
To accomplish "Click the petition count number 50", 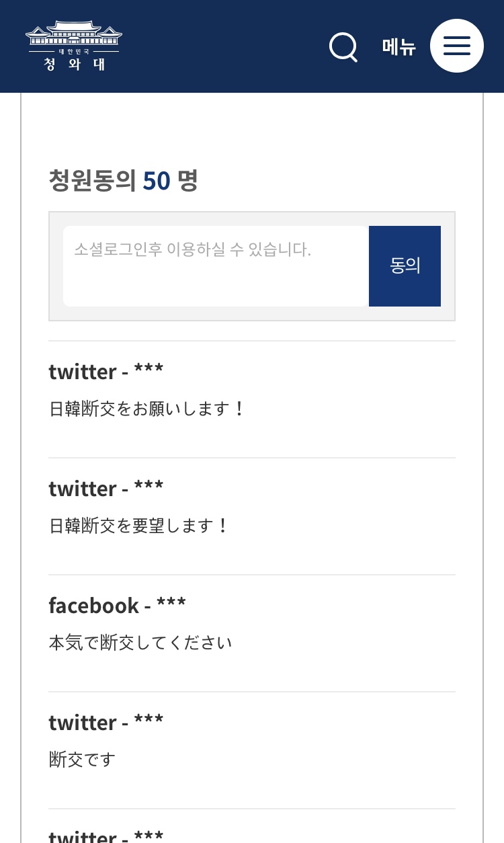I will point(157,180).
